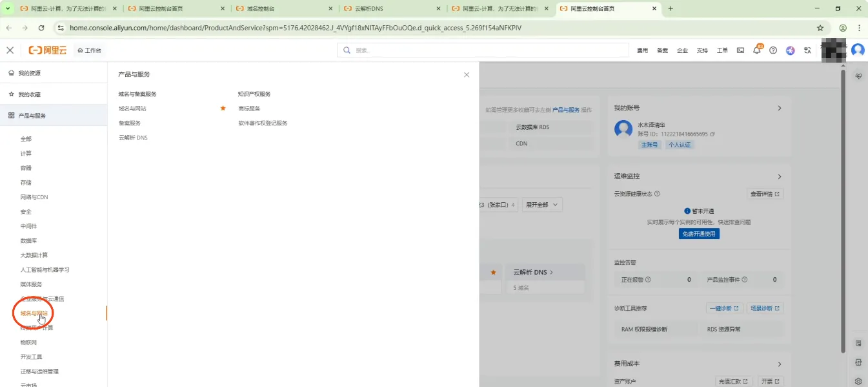The image size is (868, 387).
Task: Collapse the side navigation menu with X
Action: point(10,50)
